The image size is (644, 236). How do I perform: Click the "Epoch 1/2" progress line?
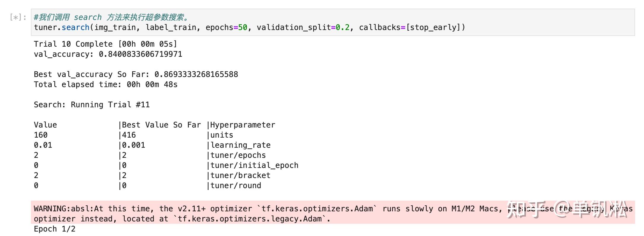[55, 229]
